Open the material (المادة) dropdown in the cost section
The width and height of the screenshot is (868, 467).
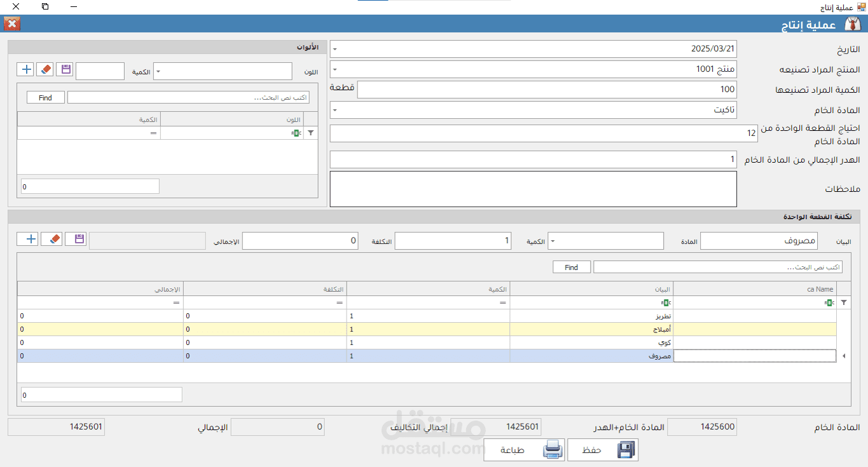coord(552,241)
